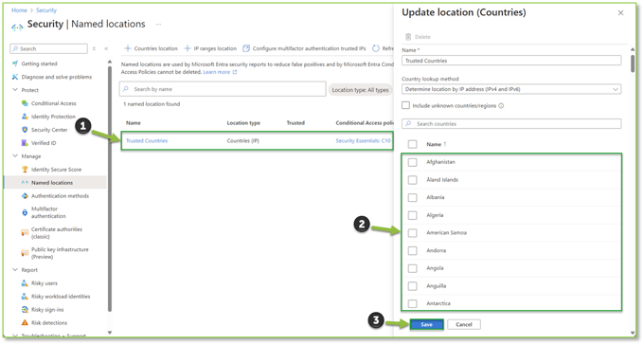Image resolution: width=644 pixels, height=345 pixels.
Task: Click info icon beside unknown countries option
Action: click(x=501, y=105)
